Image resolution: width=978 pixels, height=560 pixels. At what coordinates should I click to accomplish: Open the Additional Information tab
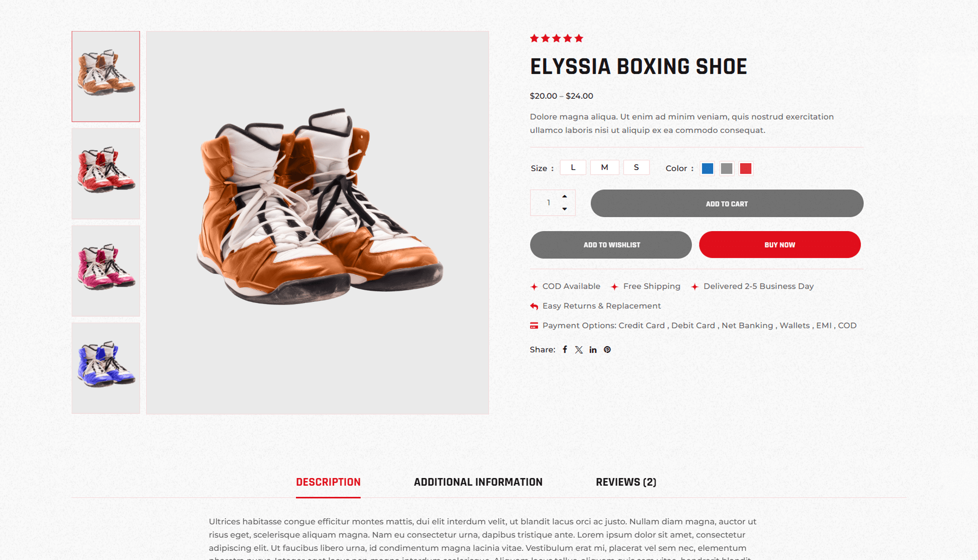click(478, 482)
